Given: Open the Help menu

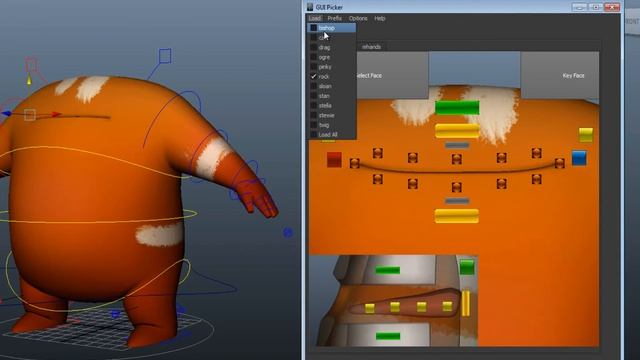Looking at the screenshot, I should point(380,18).
